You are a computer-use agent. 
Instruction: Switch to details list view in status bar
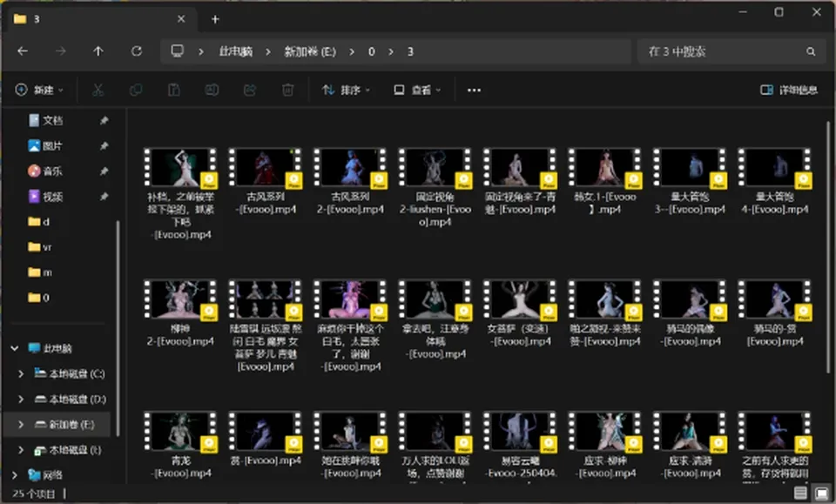pos(800,493)
